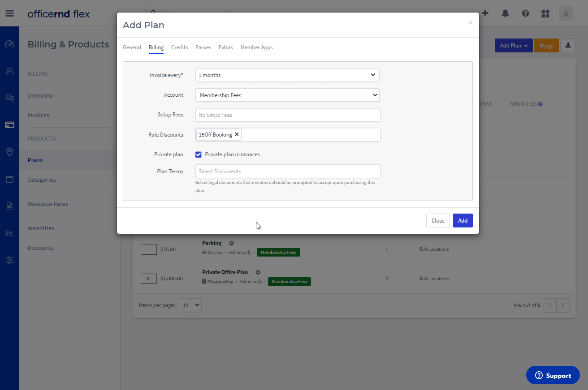
Task: Open the gear settings for Private Office Plan
Action: click(258, 272)
